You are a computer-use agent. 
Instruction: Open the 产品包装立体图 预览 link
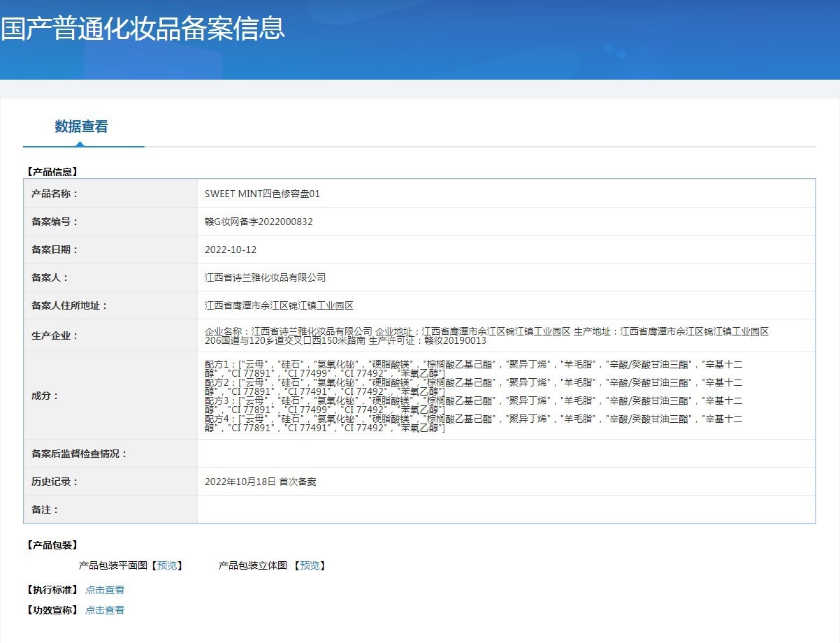310,565
